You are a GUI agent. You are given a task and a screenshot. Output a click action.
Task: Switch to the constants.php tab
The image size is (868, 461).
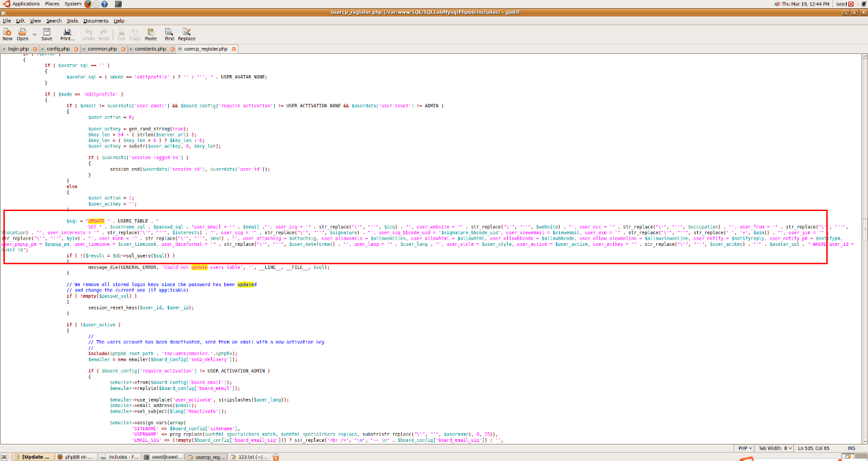point(150,49)
